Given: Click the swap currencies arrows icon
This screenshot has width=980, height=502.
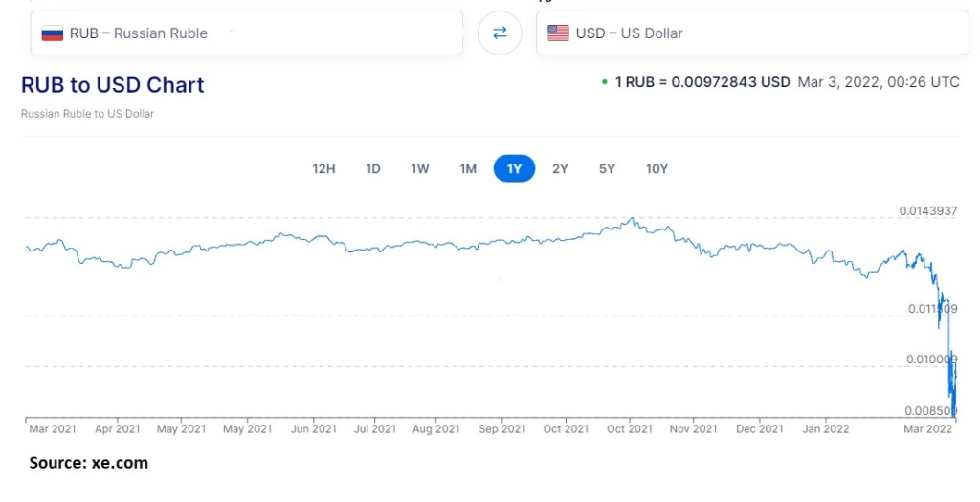Looking at the screenshot, I should pyautogui.click(x=500, y=33).
